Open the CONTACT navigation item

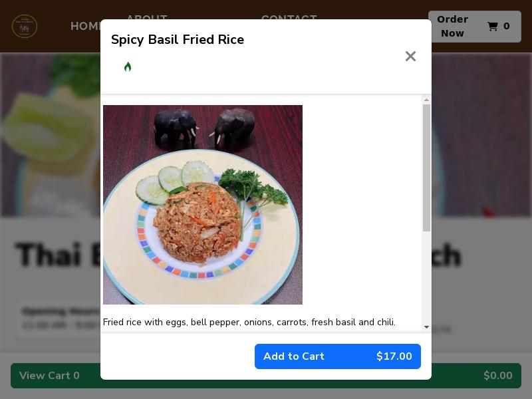[289, 17]
